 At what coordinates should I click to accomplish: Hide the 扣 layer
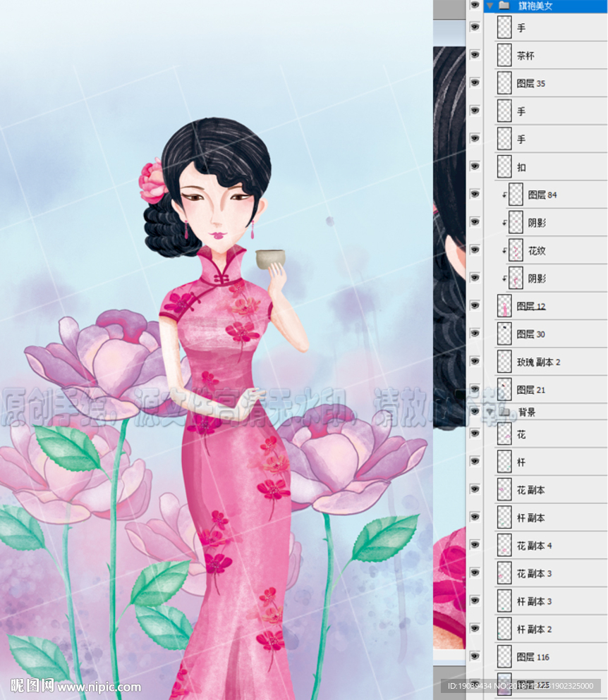click(475, 166)
